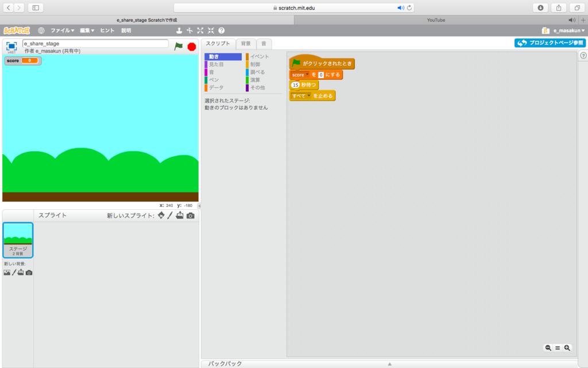
Task: Select the その他 block category
Action: [264, 87]
